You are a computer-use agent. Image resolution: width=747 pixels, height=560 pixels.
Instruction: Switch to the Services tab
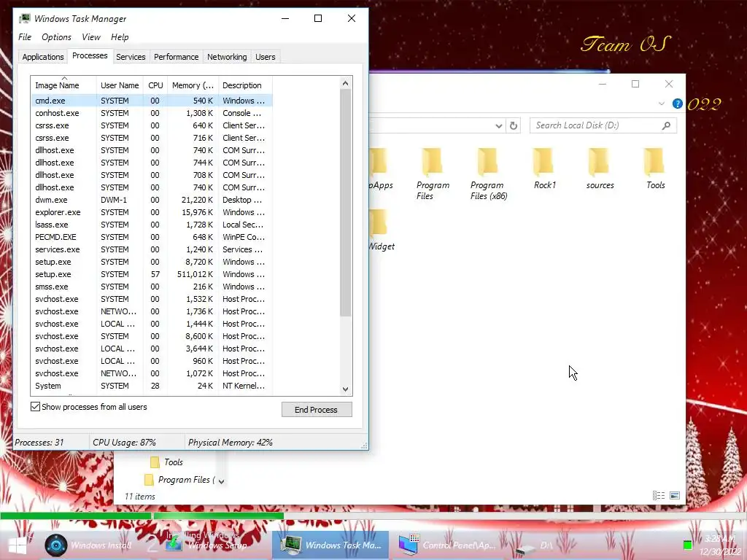tap(131, 57)
